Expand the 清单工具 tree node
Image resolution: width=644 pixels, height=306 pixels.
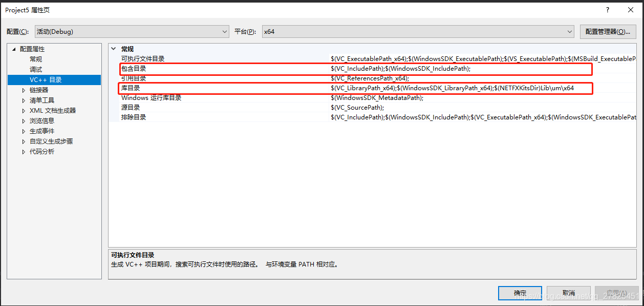tap(23, 100)
